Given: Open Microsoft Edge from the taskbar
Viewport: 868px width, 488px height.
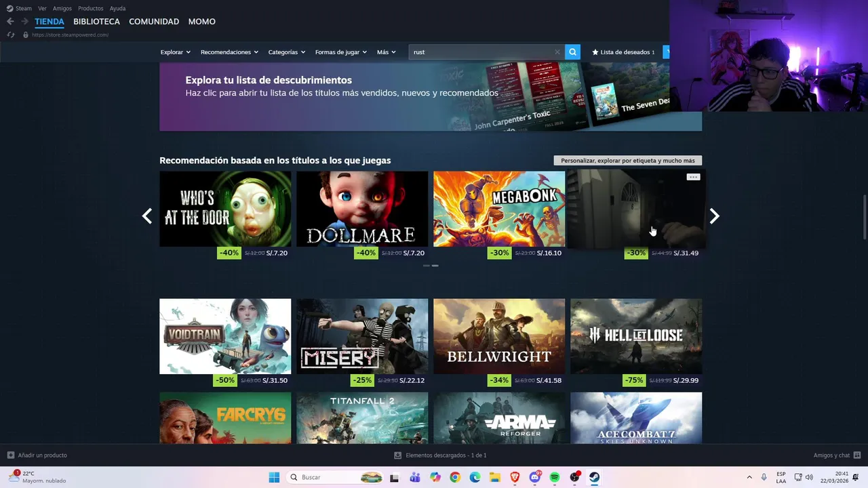Looking at the screenshot, I should tap(475, 477).
